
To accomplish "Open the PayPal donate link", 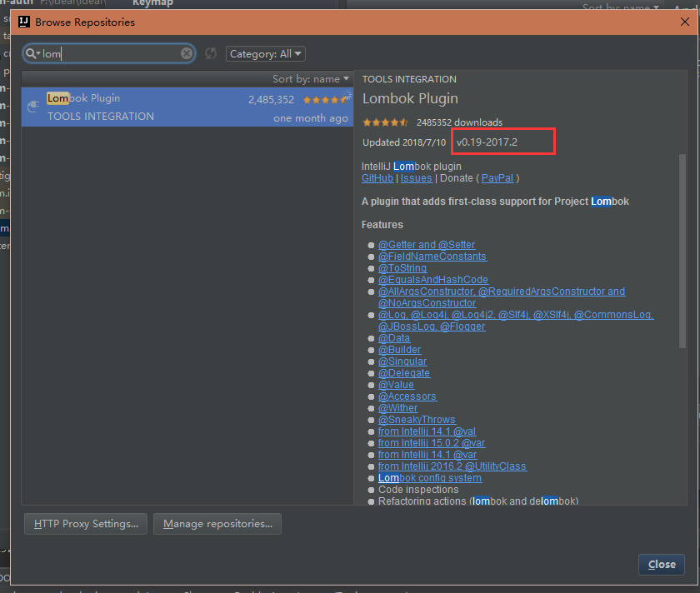I will point(497,178).
